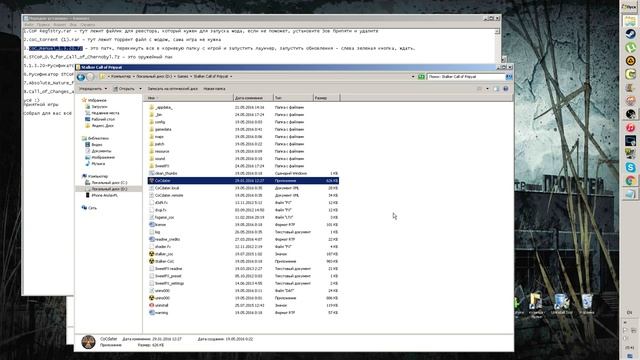Click the Компьютер breadcrumb in the address bar
The image size is (640, 360).
tap(121, 76)
